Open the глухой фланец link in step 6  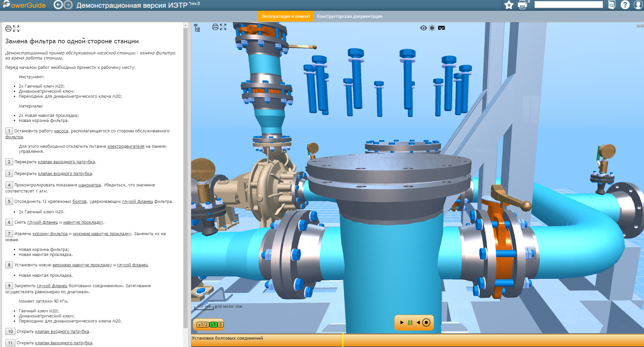(43, 222)
